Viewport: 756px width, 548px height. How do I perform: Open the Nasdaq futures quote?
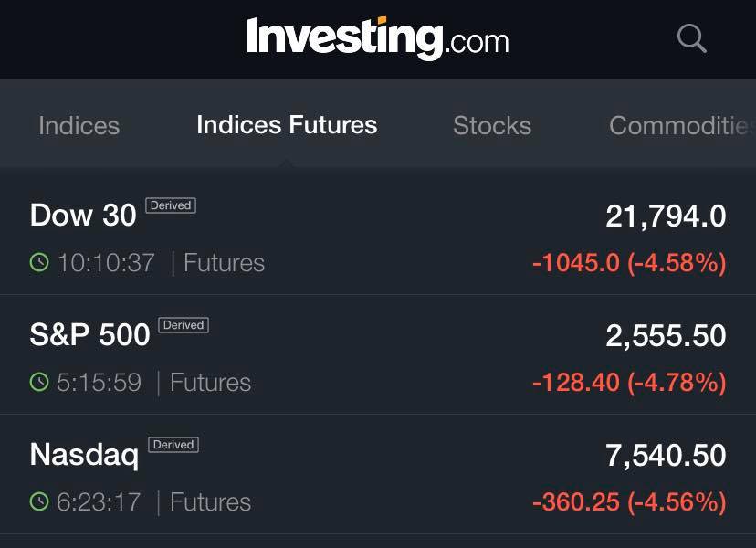[x=378, y=474]
